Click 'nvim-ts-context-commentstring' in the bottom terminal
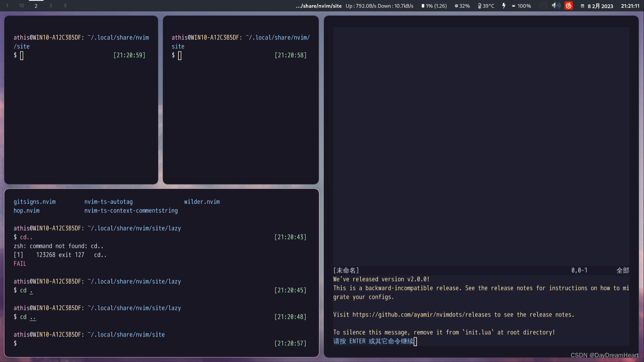The width and height of the screenshot is (644, 362). pyautogui.click(x=131, y=210)
